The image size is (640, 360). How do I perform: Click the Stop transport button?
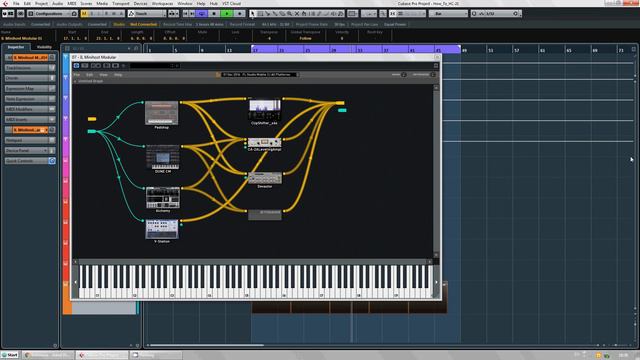pos(214,13)
